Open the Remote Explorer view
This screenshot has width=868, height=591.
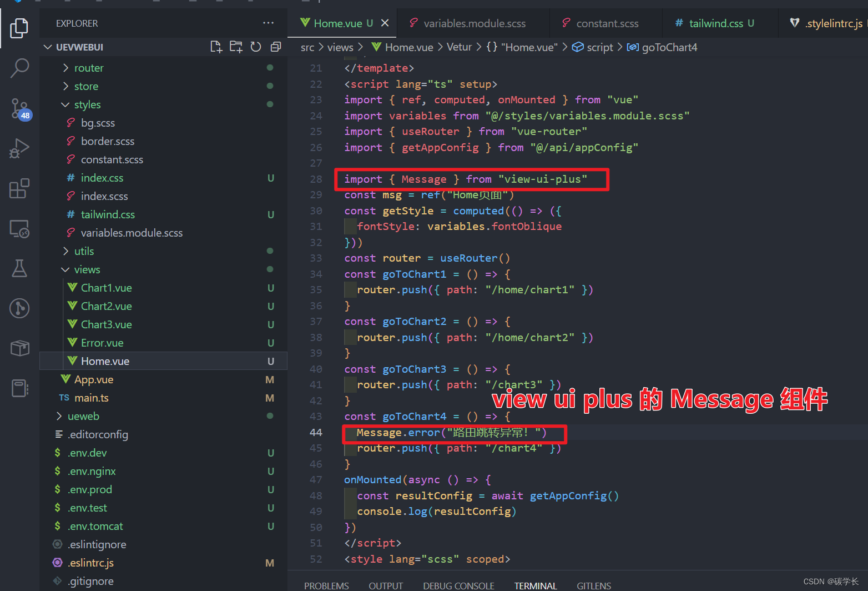(19, 229)
